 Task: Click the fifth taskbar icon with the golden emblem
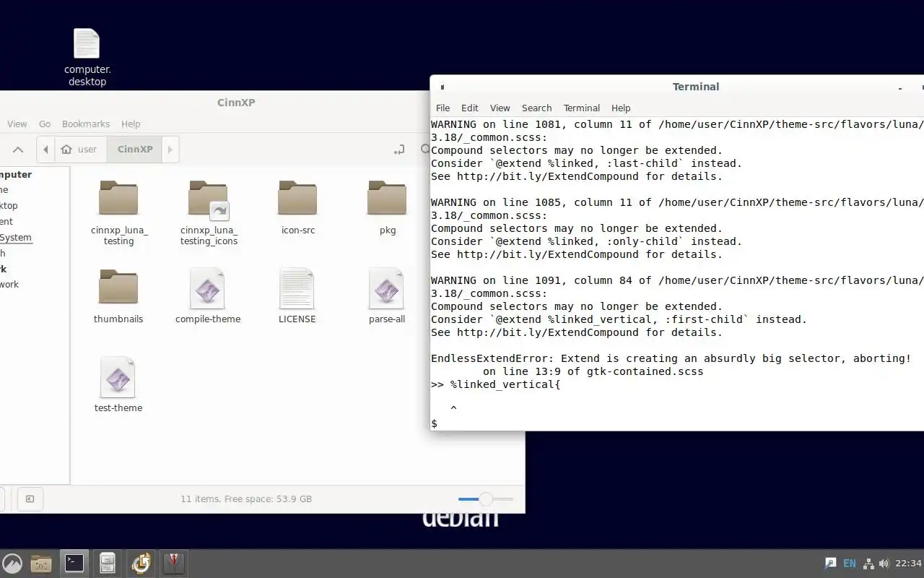coord(141,563)
